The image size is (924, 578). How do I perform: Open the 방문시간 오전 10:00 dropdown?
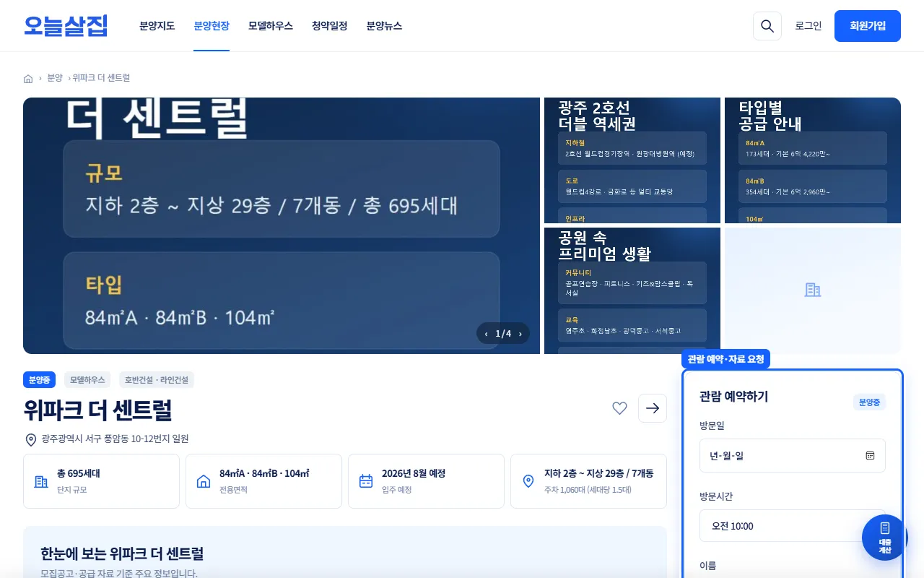tap(793, 526)
